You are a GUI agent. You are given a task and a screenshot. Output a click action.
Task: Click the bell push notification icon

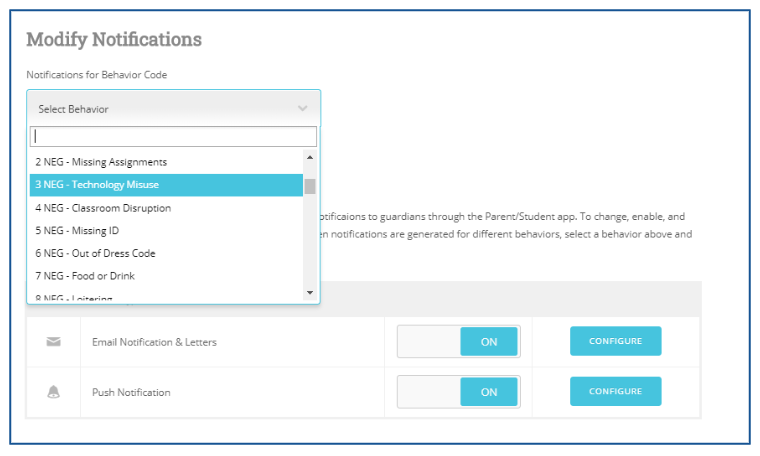(54, 392)
